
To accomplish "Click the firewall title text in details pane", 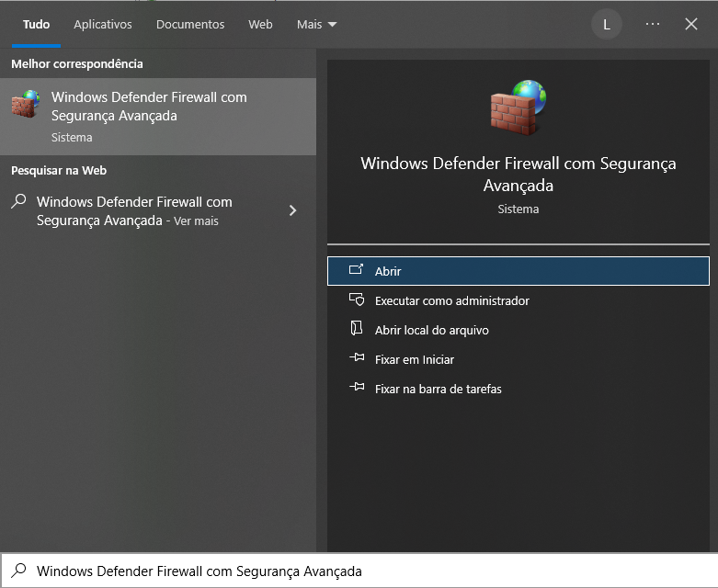I will coord(518,174).
